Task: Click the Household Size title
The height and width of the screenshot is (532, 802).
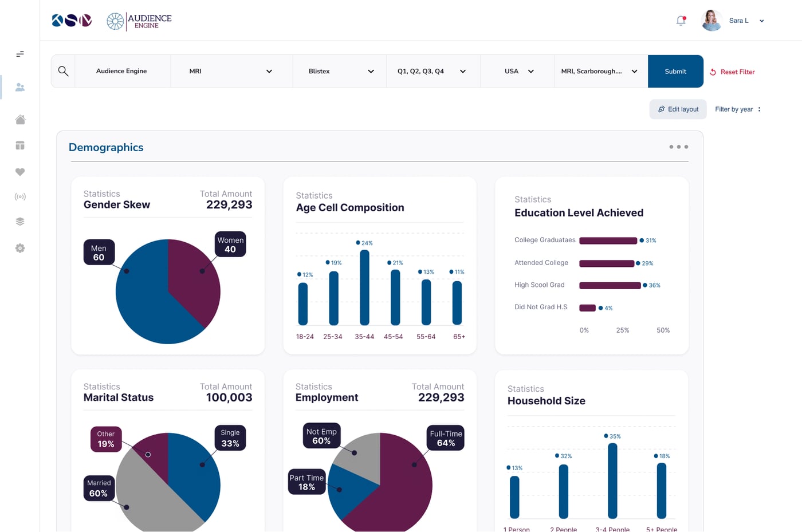Action: coord(547,401)
